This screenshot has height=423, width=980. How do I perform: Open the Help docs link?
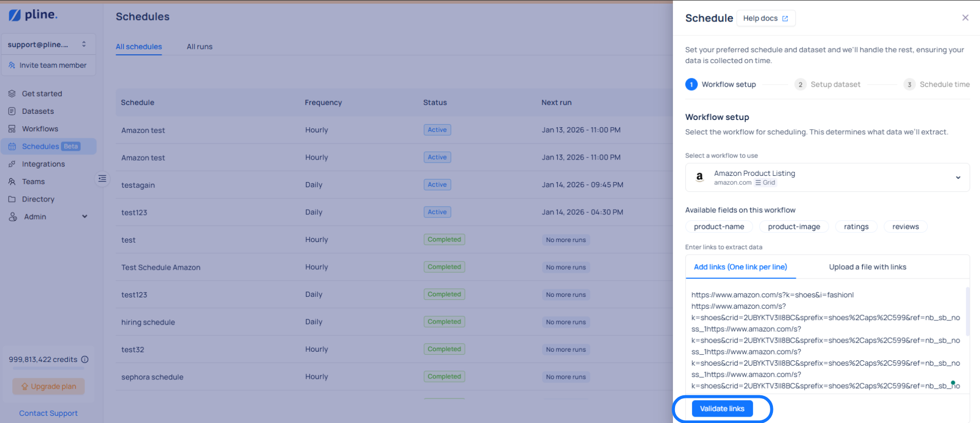pyautogui.click(x=766, y=18)
